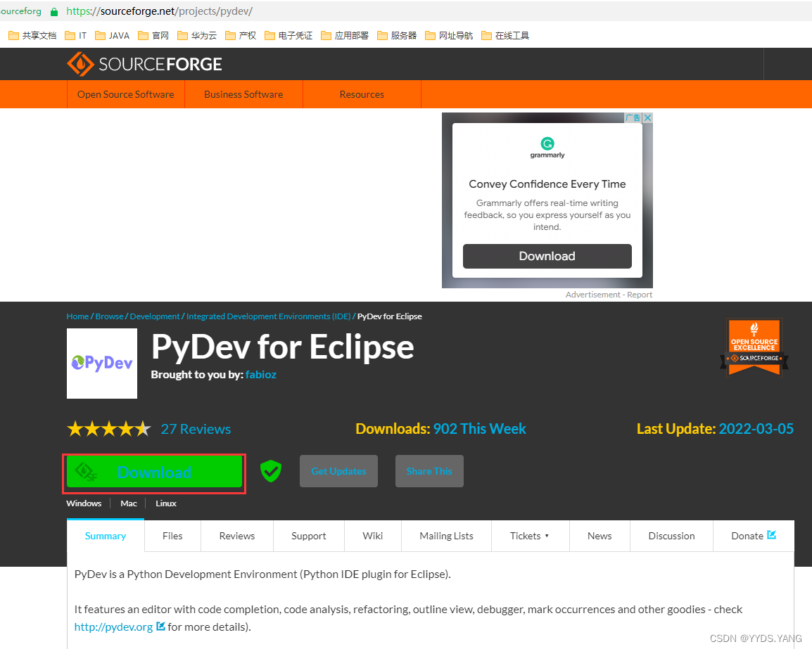Click the 902 This Week downloads value

(x=480, y=428)
